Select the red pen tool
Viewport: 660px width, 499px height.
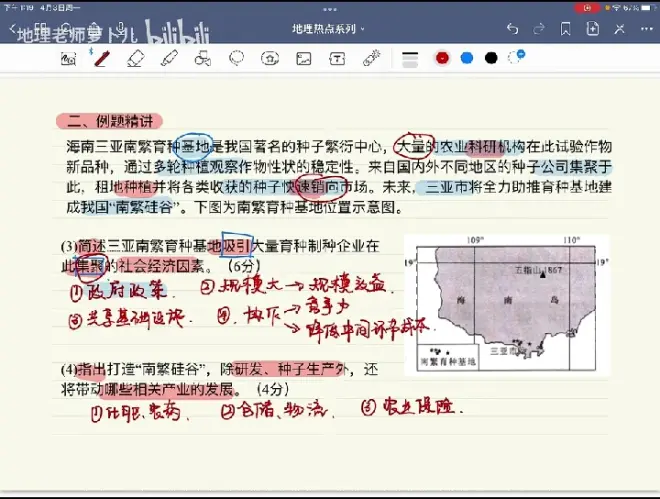101,58
